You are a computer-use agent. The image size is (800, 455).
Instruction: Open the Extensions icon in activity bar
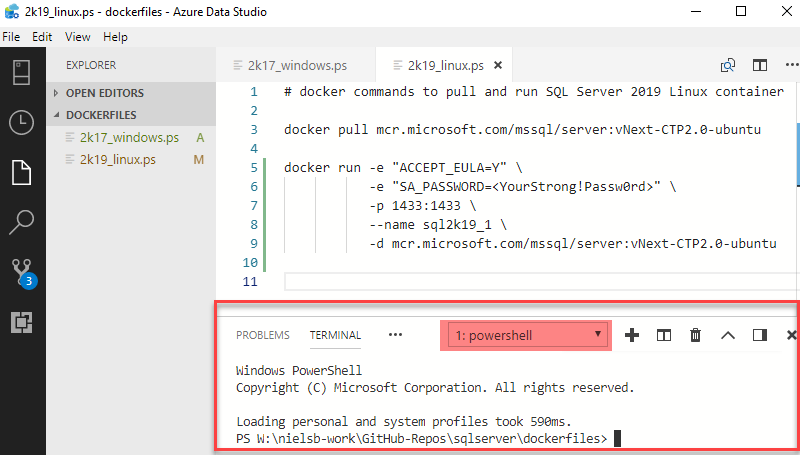[x=21, y=322]
